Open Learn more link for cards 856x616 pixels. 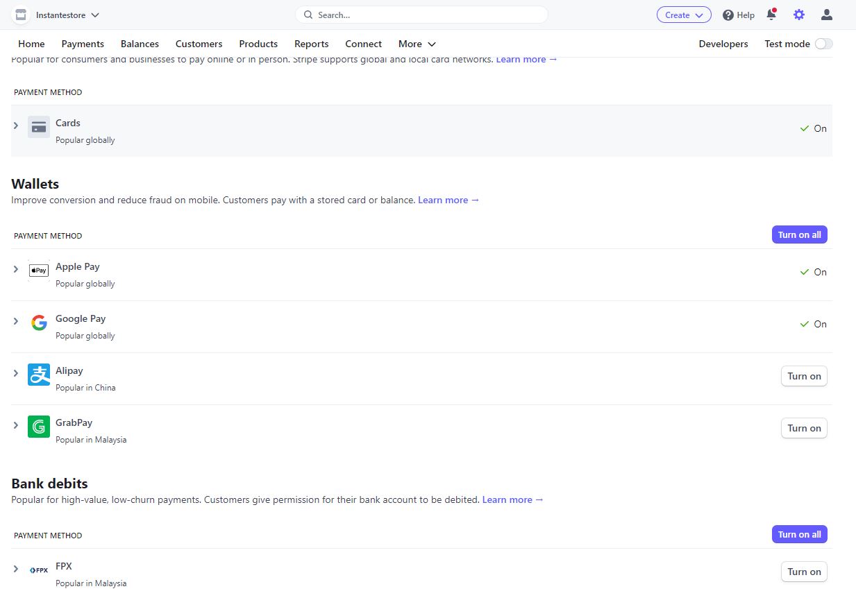click(527, 60)
